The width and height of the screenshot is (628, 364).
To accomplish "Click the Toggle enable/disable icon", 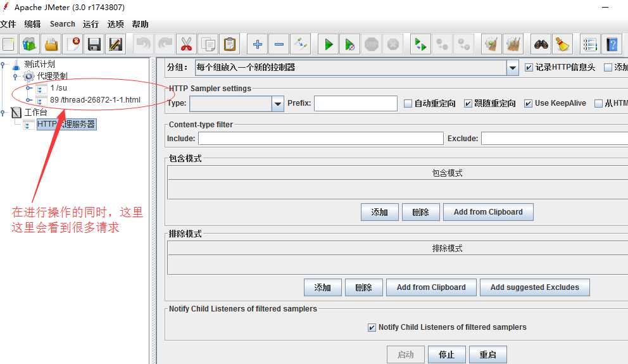I will pos(301,44).
